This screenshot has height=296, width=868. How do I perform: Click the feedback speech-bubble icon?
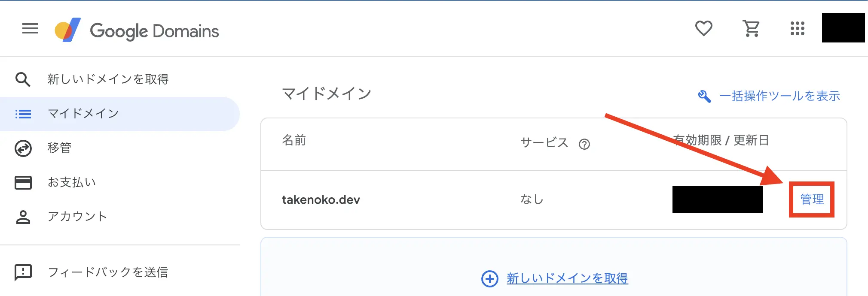click(x=23, y=272)
